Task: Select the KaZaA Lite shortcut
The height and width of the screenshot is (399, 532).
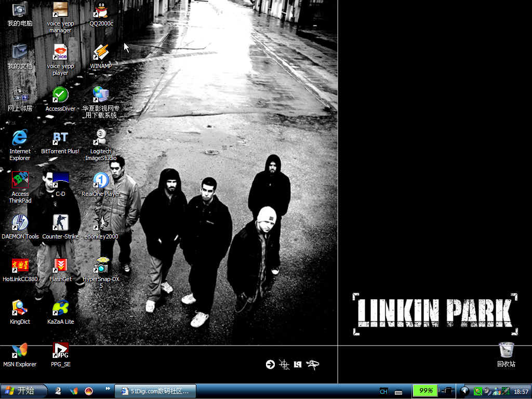Action: (x=60, y=312)
